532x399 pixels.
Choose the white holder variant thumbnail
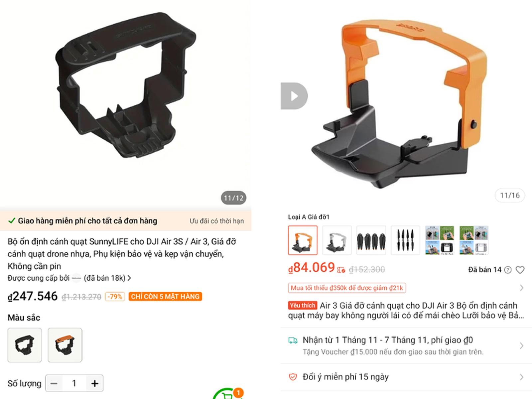pos(337,240)
